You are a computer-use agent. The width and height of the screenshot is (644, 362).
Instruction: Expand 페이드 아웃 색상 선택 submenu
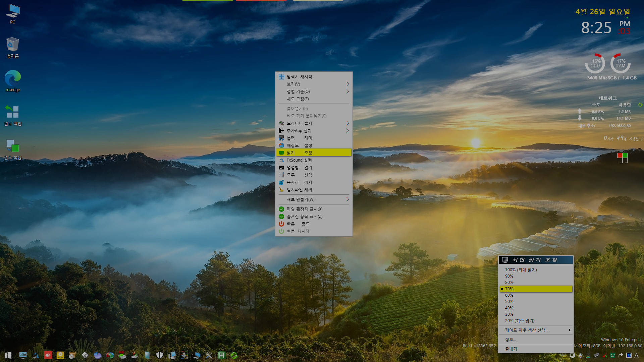click(536, 330)
